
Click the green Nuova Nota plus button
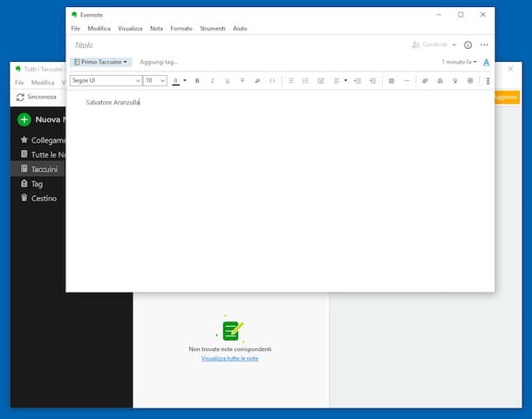(24, 119)
